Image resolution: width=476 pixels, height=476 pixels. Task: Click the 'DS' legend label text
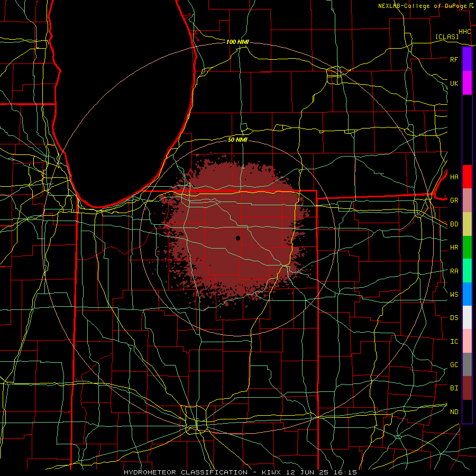pos(454,317)
